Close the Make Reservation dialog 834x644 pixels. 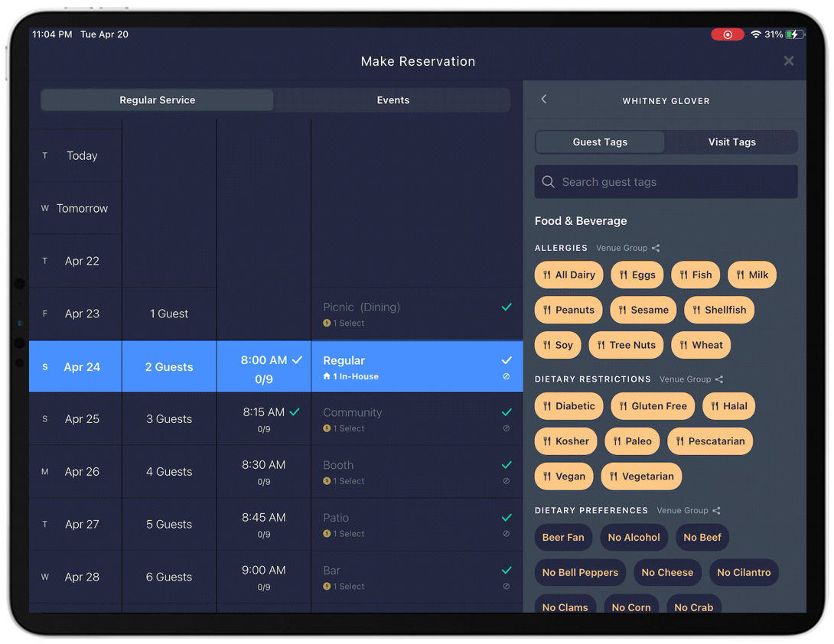coord(788,61)
